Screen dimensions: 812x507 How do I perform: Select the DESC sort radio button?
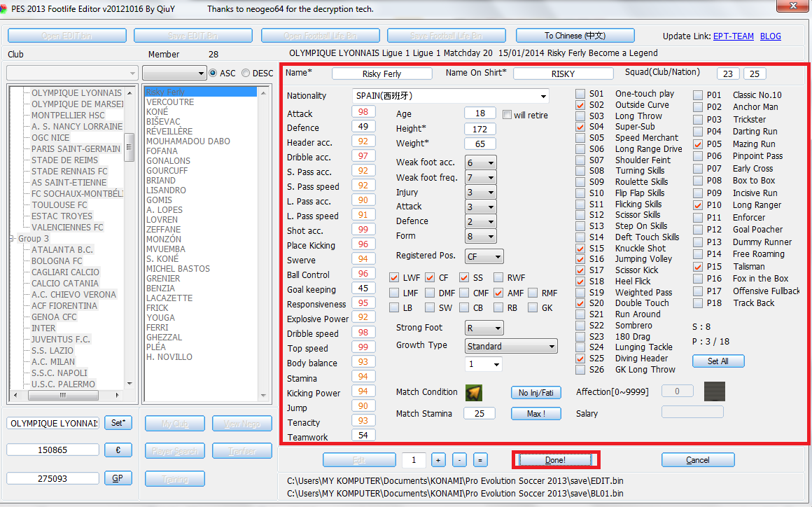coord(246,73)
